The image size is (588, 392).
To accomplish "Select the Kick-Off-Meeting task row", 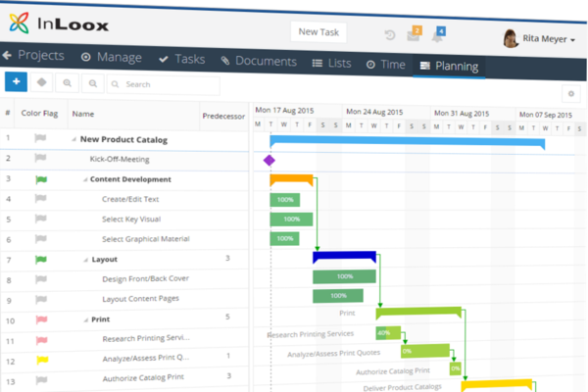I will pyautogui.click(x=124, y=161).
